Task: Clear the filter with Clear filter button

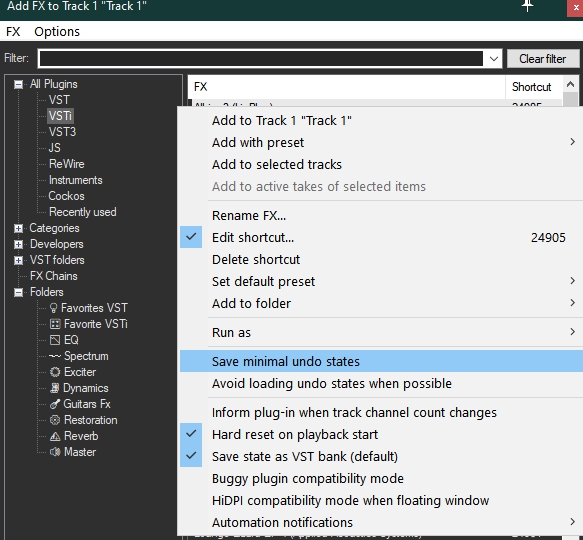Action: pyautogui.click(x=543, y=59)
